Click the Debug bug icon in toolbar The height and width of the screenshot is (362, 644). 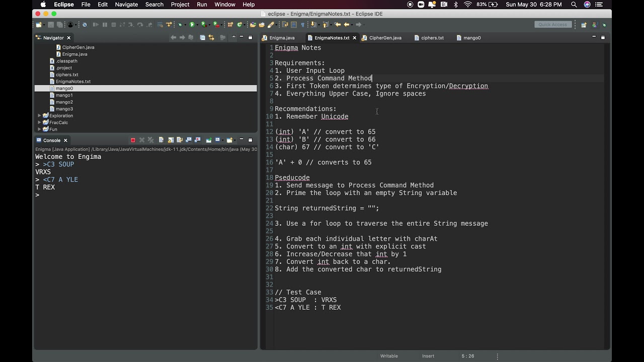(x=180, y=25)
